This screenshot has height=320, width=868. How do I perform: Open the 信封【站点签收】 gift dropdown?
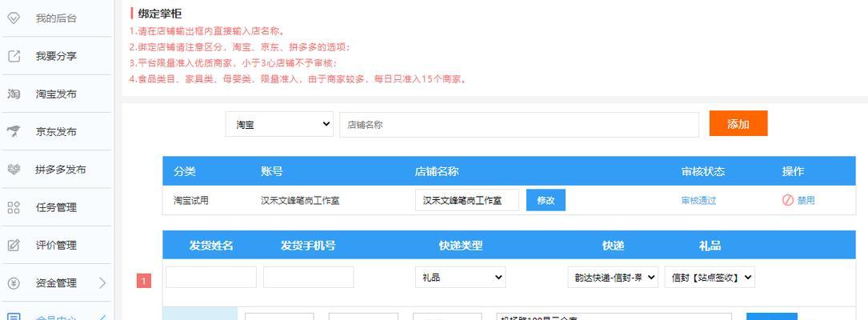pos(710,277)
